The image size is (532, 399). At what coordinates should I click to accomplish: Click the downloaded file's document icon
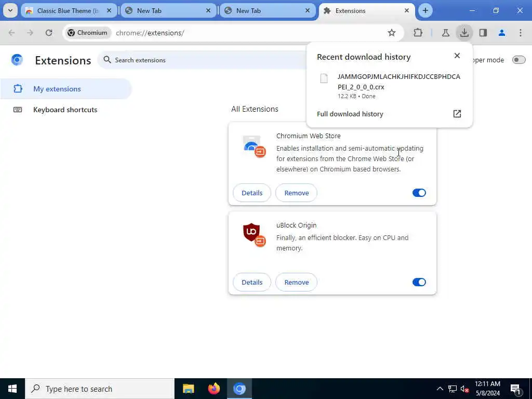click(x=324, y=78)
